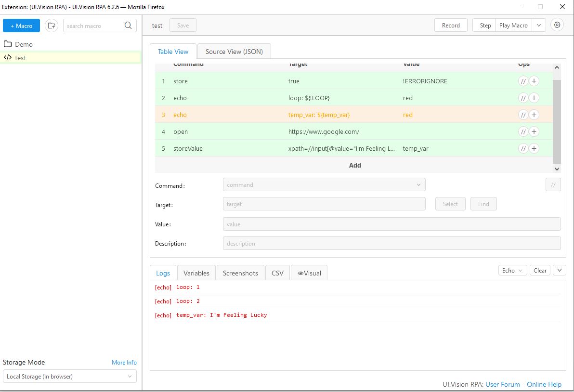Screen dimensions: 574x392
Task: Select the test macro in sidebar
Action: [70, 58]
